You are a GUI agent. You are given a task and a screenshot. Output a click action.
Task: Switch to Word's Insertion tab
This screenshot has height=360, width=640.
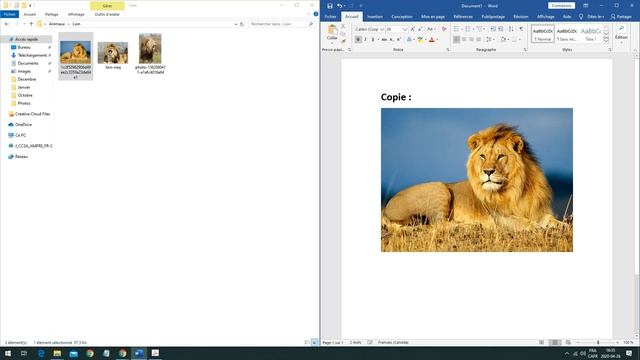(x=375, y=17)
